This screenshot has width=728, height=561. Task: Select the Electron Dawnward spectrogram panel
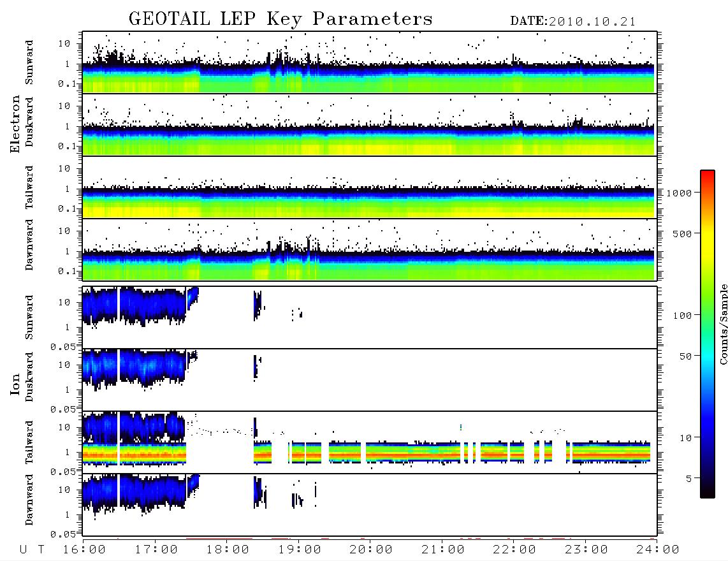tap(370, 250)
